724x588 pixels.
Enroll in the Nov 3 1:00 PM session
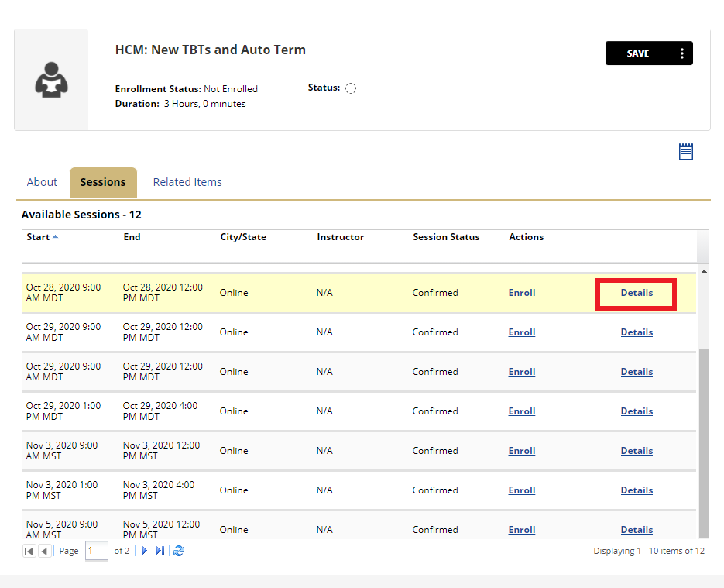click(x=521, y=490)
